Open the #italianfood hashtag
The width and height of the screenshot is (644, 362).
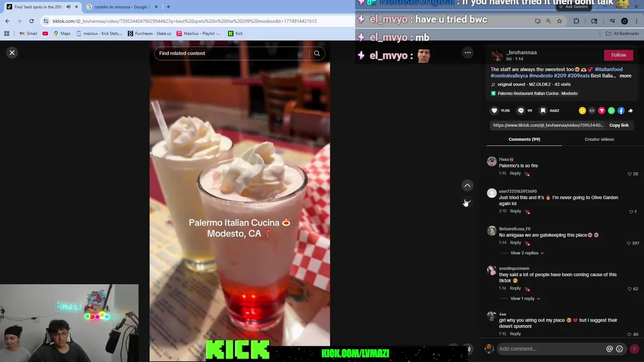[x=609, y=69]
